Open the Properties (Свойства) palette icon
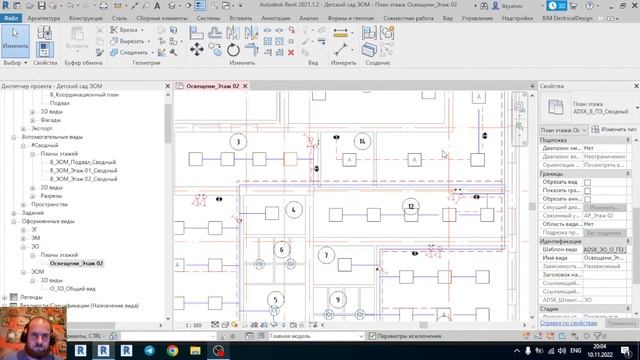 point(44,50)
